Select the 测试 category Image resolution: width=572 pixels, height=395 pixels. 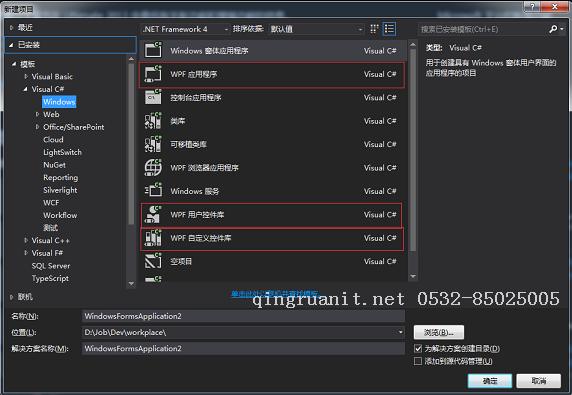click(x=50, y=228)
